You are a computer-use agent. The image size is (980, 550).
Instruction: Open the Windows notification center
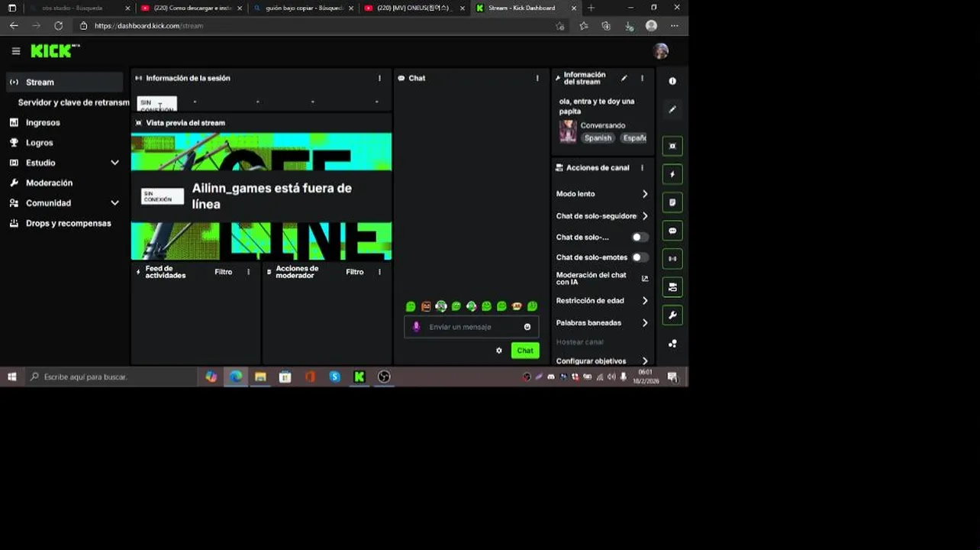[672, 377]
